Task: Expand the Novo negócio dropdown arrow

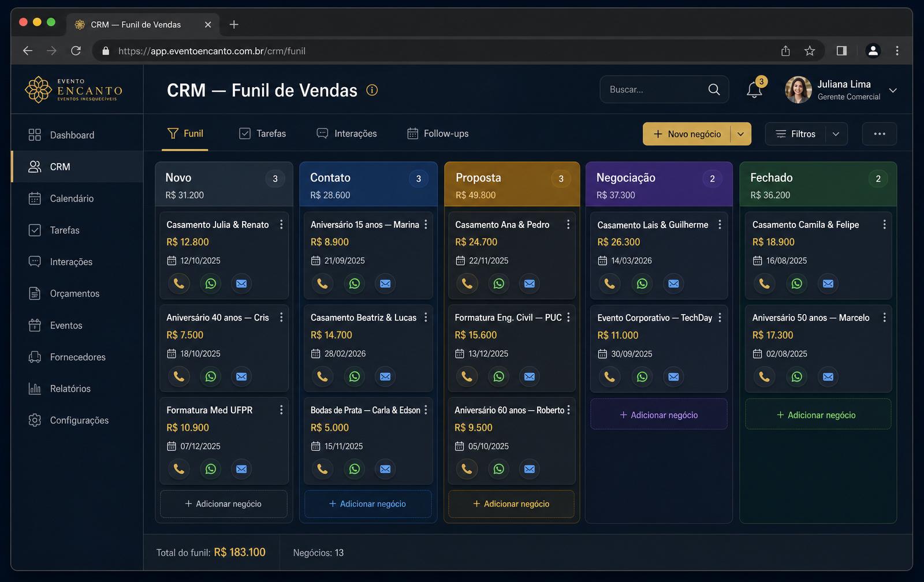Action: click(x=741, y=134)
